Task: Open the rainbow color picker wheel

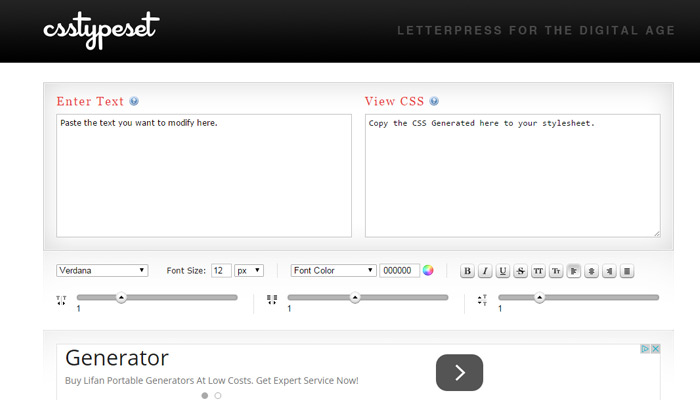Action: (428, 271)
